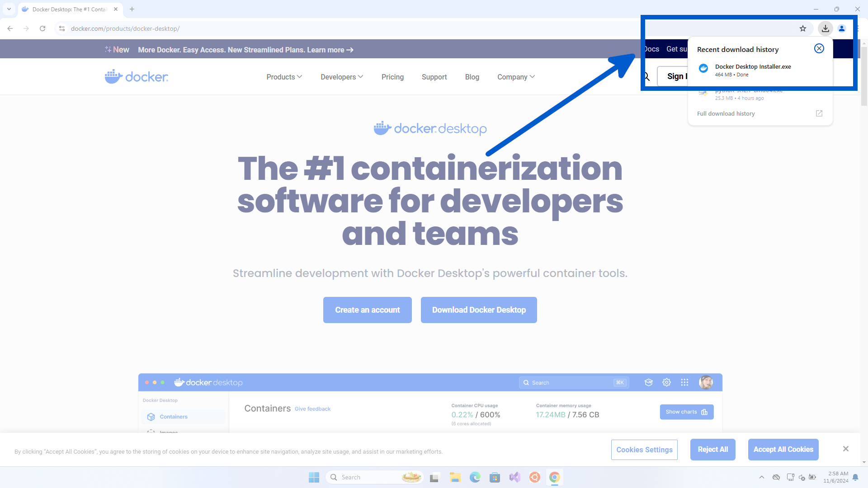Open the Pricing menu item
The height and width of the screenshot is (488, 868).
point(392,77)
